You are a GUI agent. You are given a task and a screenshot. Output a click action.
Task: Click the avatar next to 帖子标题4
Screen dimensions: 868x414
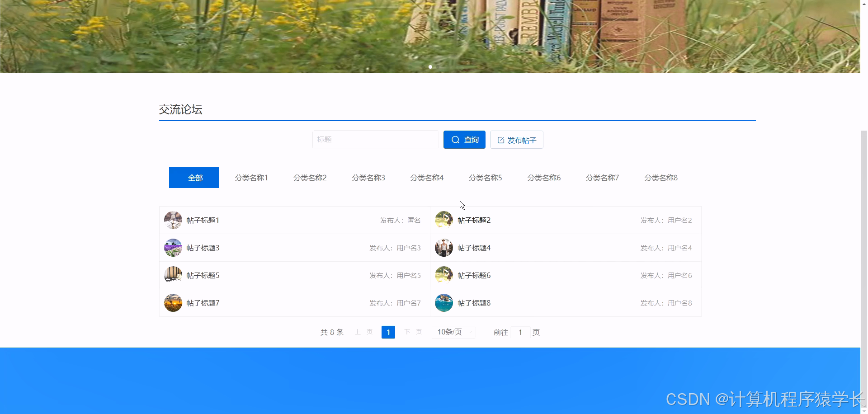click(x=443, y=248)
